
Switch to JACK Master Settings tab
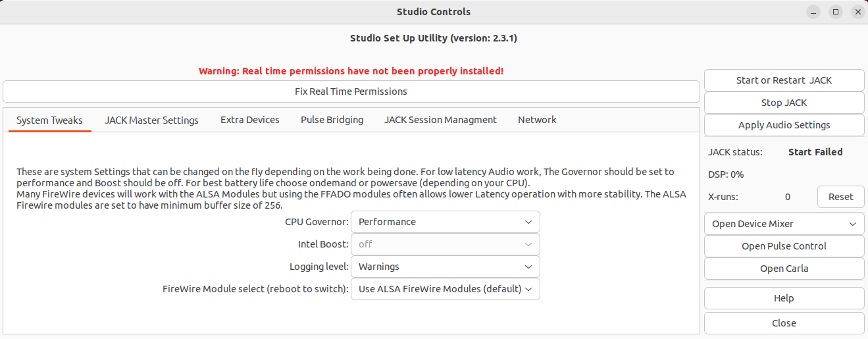[x=151, y=120]
